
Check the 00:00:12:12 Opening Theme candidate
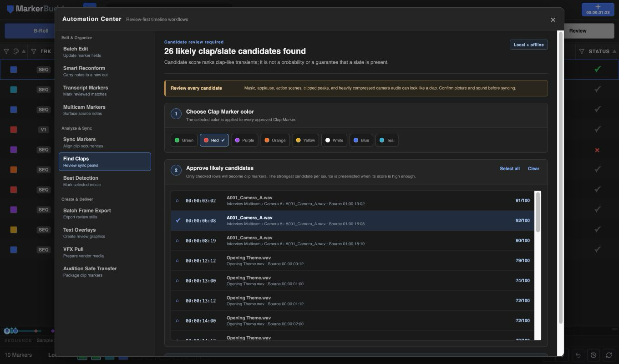[x=352, y=261]
